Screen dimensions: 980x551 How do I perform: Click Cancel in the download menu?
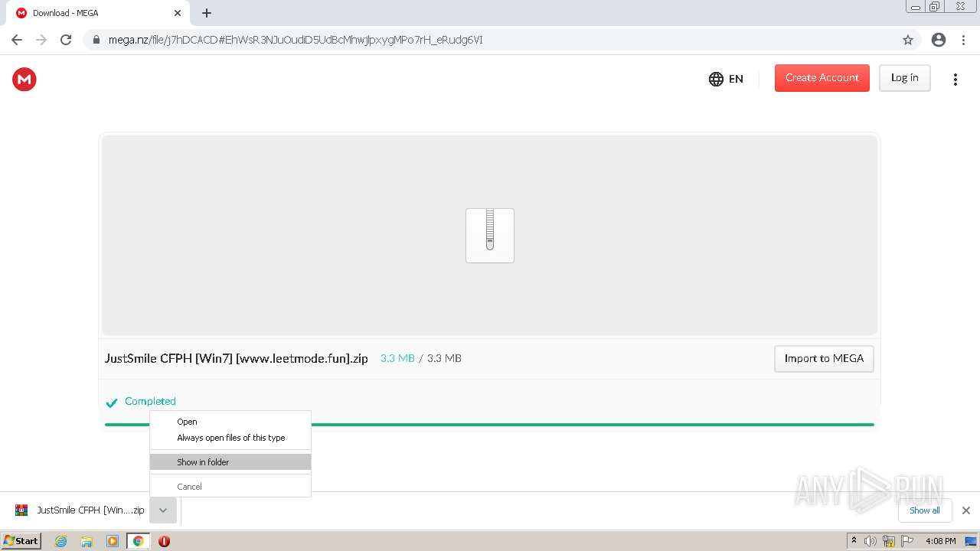(230, 487)
